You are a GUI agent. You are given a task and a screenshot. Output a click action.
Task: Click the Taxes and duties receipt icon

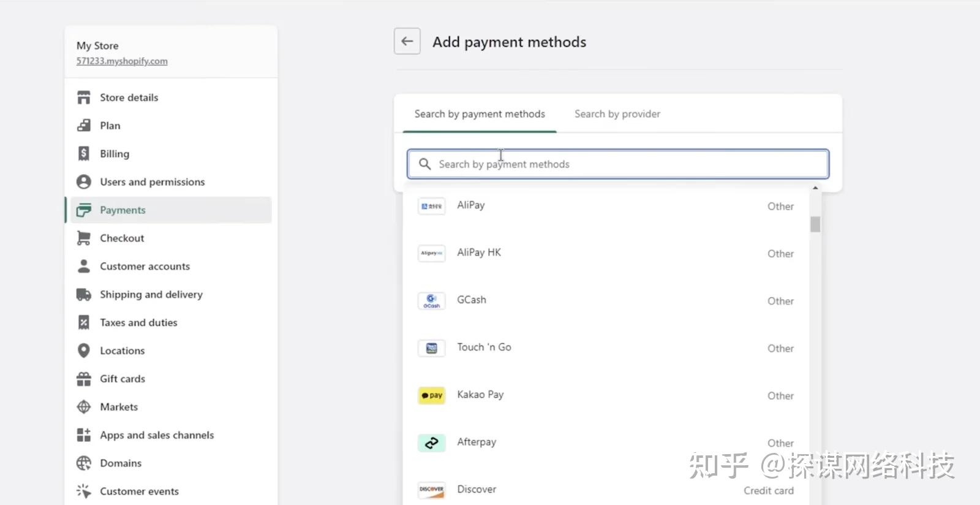[x=84, y=322]
